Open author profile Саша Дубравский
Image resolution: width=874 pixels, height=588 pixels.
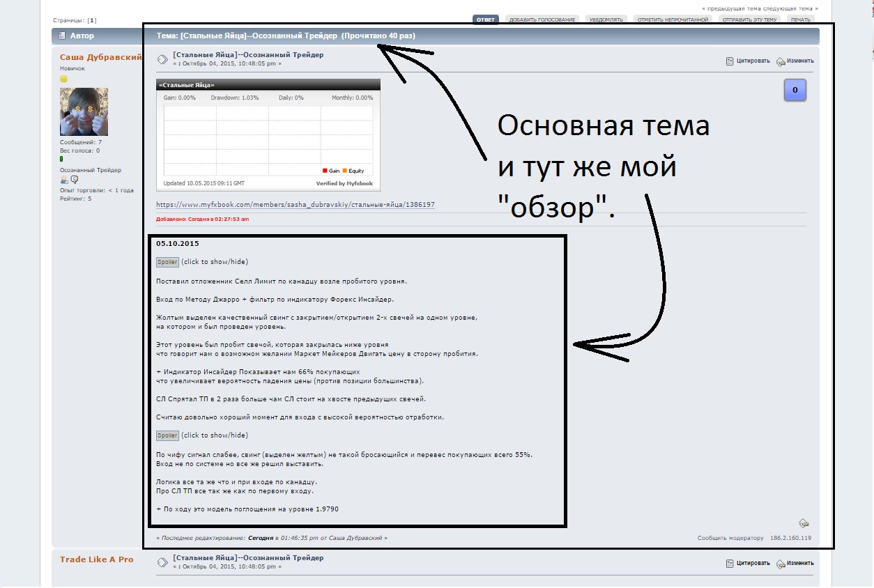101,57
